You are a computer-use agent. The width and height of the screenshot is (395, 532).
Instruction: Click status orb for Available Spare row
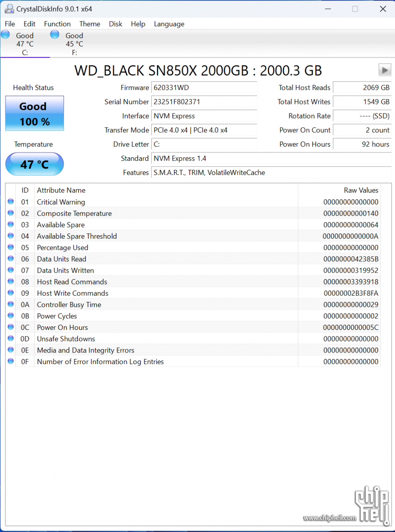click(x=11, y=224)
